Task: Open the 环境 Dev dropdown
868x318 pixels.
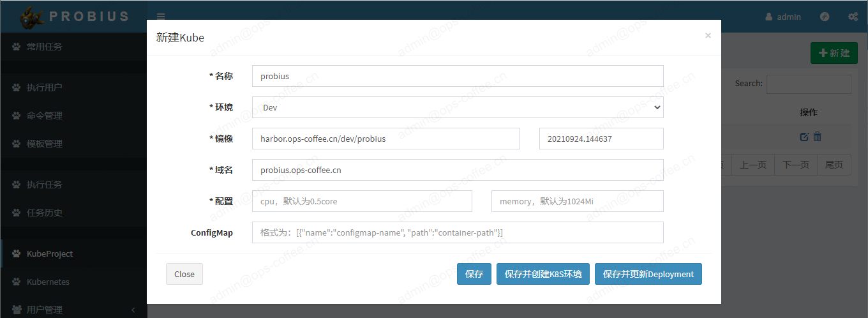Action: click(458, 107)
